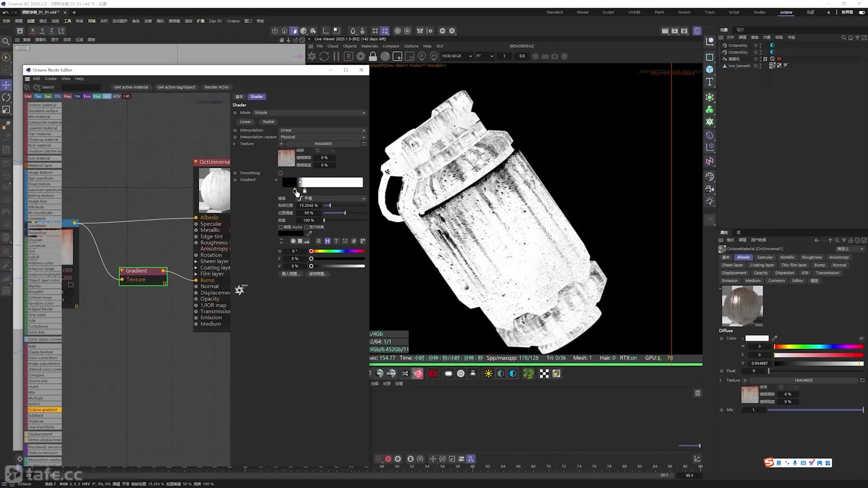Screen dimensions: 868x488
Task: Switch to the Specular tab
Action: [x=765, y=257]
